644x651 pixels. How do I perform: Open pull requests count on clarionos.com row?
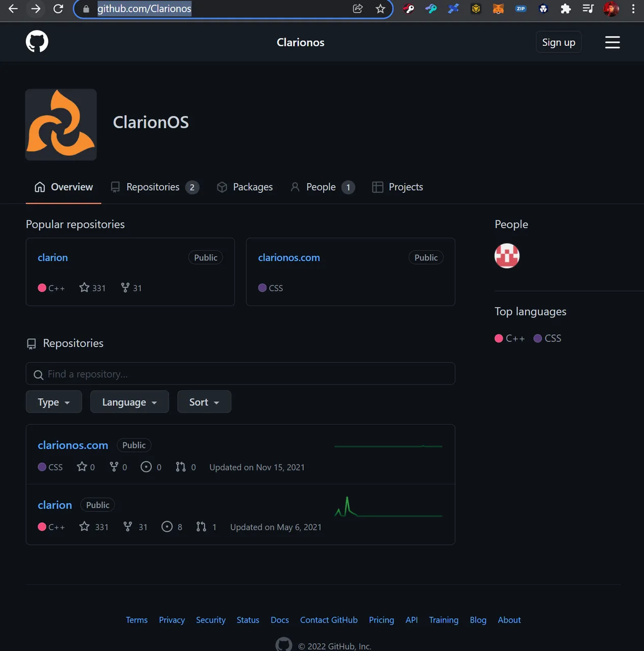(186, 467)
